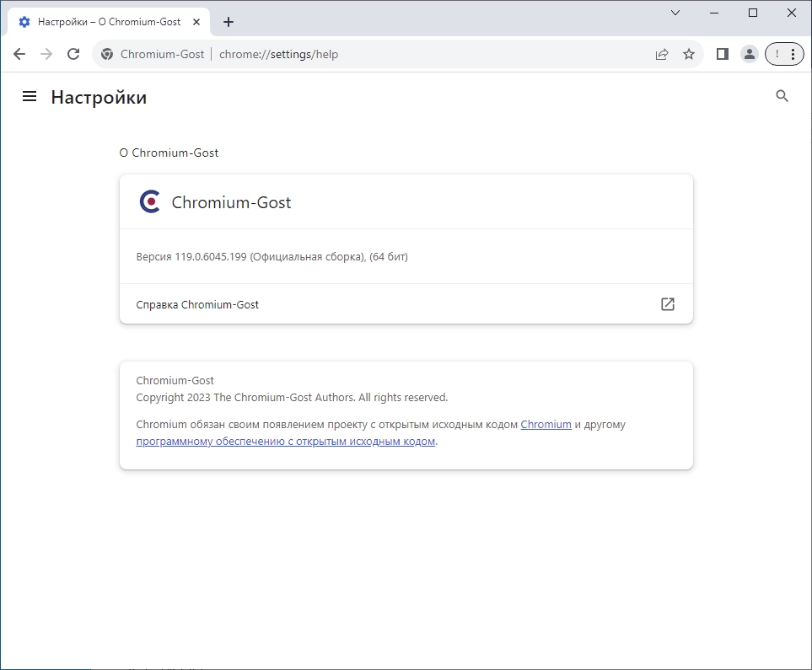Select the Настройки – О Chromium-Gost tab
Image resolution: width=812 pixels, height=670 pixels.
click(x=109, y=22)
